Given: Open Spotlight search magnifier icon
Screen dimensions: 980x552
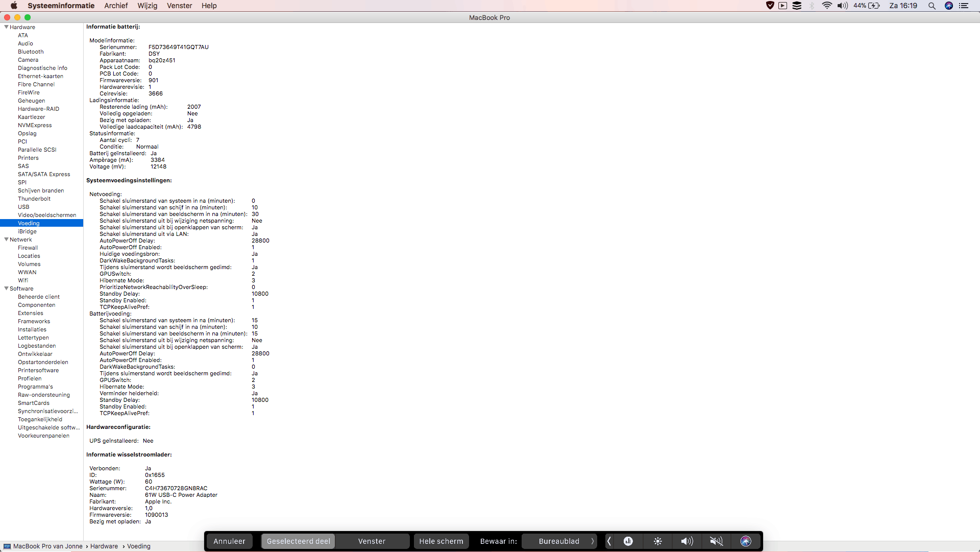Looking at the screenshot, I should (x=932, y=6).
